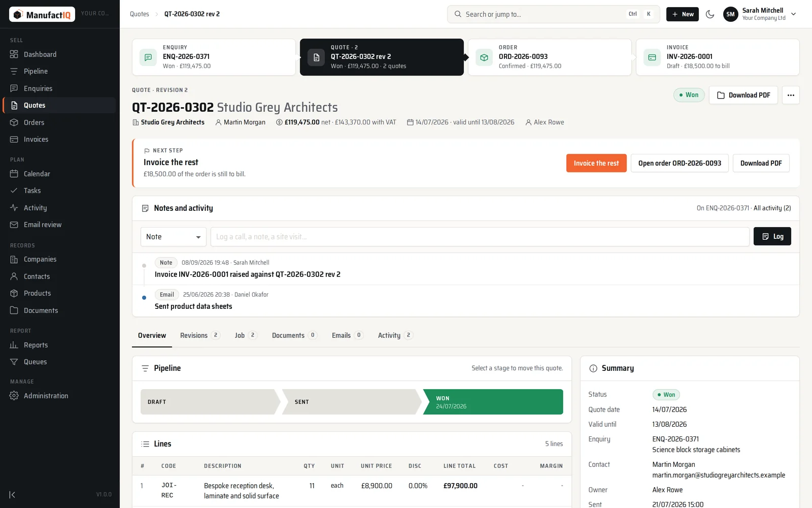Open Queues in sidebar

59,362
